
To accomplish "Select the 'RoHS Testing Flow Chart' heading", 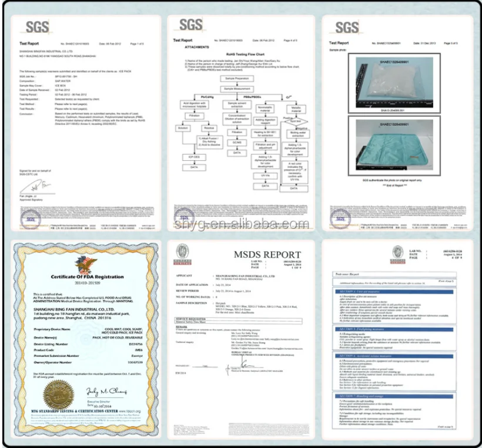I will pos(245,55).
